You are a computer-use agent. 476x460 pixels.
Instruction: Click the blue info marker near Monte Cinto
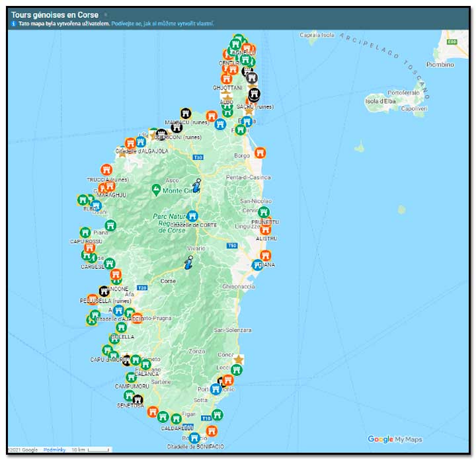point(197,186)
